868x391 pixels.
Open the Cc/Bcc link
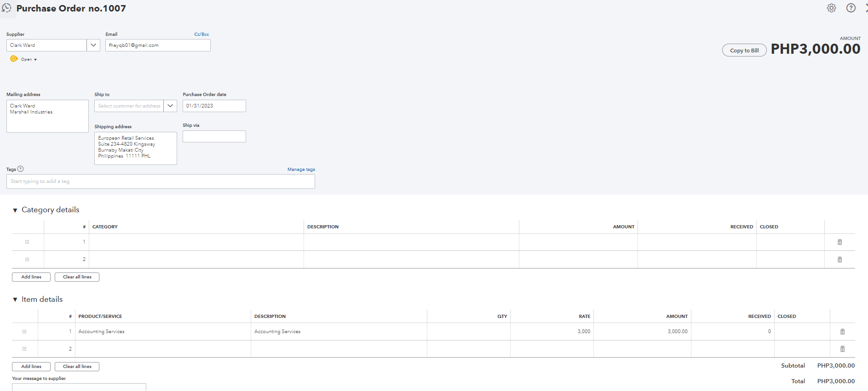pos(201,34)
